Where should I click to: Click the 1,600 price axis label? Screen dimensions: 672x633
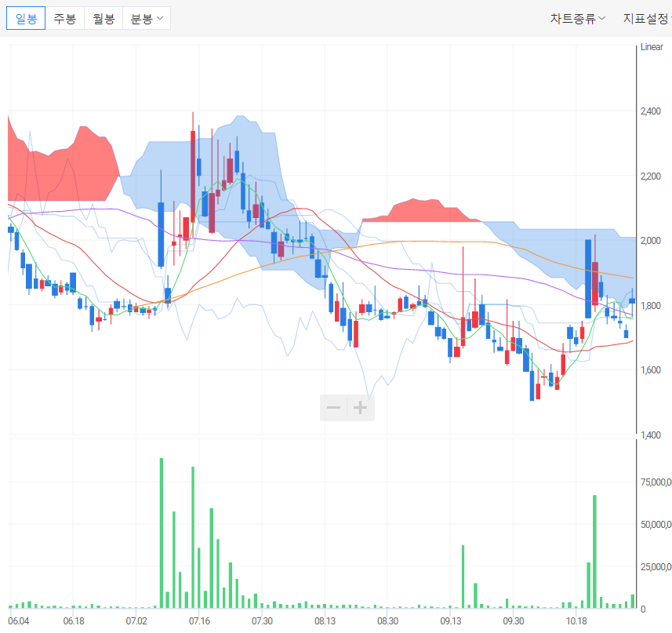651,370
